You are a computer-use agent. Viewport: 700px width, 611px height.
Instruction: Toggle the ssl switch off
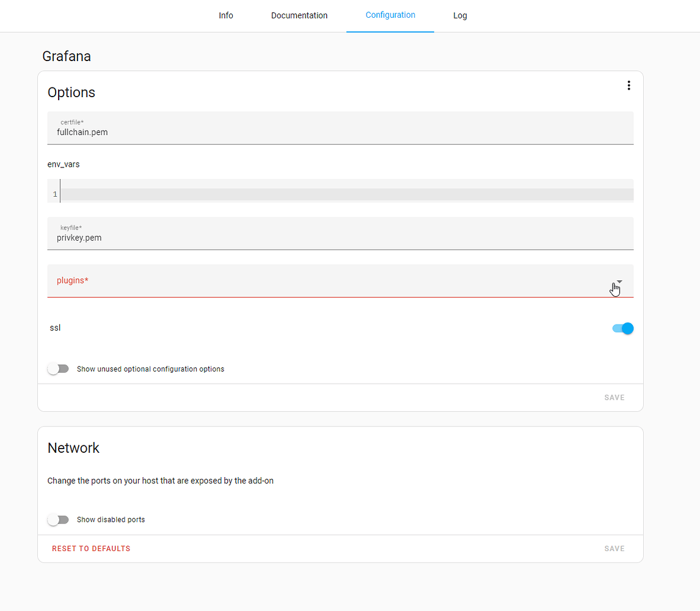click(x=623, y=328)
